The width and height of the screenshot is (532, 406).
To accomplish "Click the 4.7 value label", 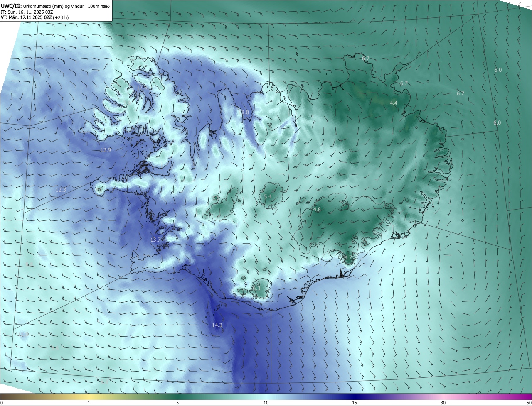I will (x=348, y=258).
